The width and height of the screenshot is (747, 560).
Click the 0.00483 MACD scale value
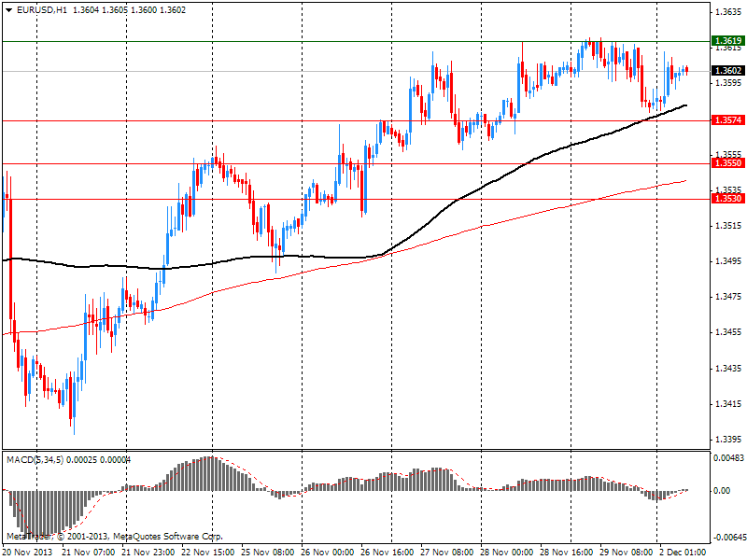pyautogui.click(x=727, y=458)
